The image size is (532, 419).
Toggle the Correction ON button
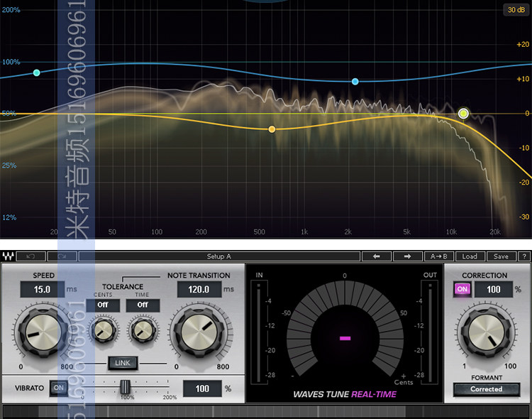click(462, 289)
